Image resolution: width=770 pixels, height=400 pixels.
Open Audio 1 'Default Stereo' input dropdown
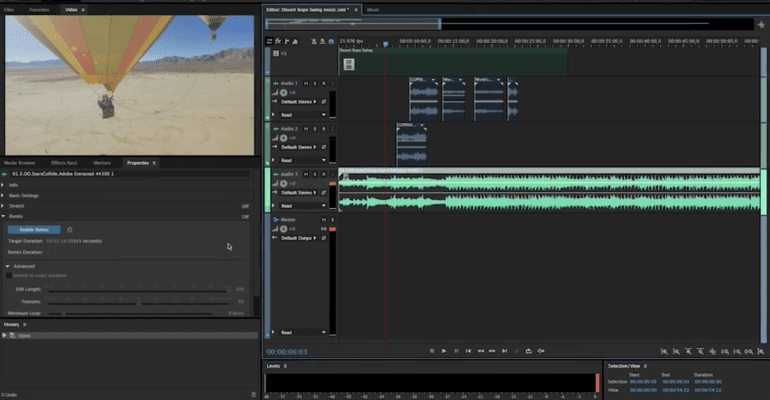299,102
